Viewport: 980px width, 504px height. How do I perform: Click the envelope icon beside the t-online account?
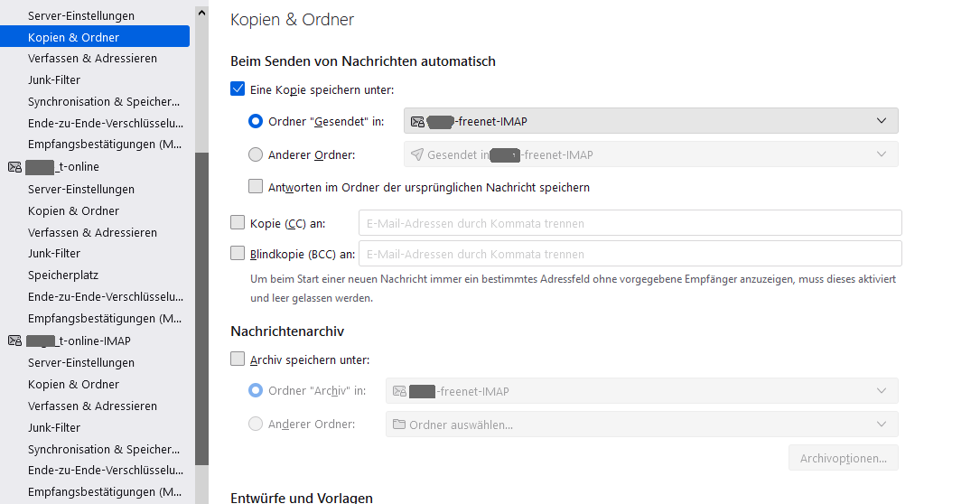pos(14,167)
